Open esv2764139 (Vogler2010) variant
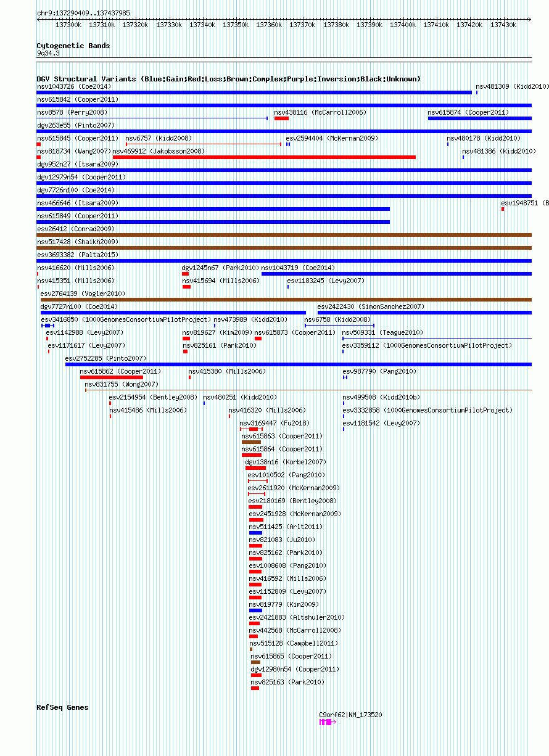 83,294
